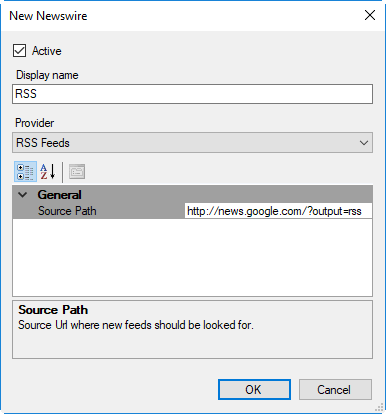386x414 pixels.
Task: Cancel the New Newswire dialog
Action: (x=335, y=389)
